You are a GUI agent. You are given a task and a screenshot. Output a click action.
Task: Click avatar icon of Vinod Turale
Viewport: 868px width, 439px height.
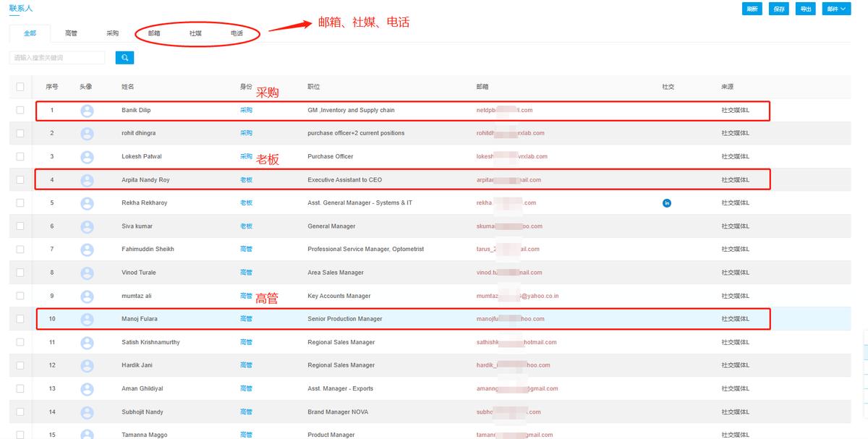[87, 273]
